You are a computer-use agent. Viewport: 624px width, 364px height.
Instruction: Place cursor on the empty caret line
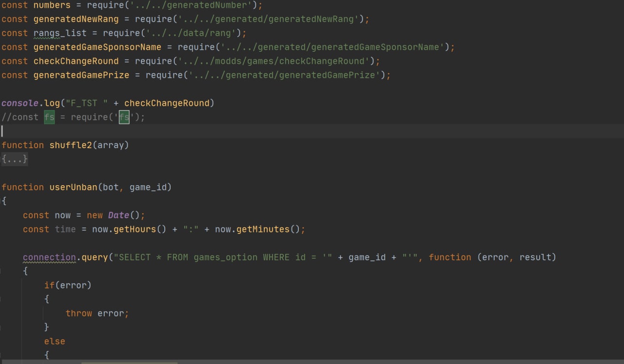[312, 131]
